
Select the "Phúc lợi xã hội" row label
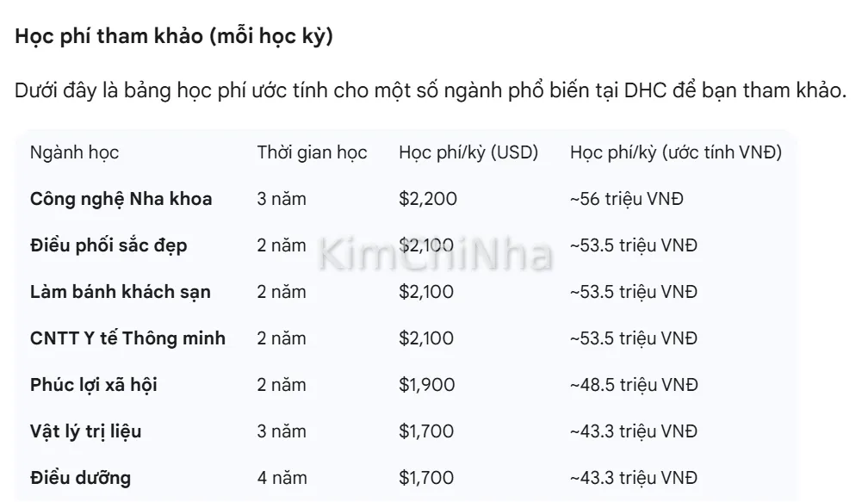pyautogui.click(x=93, y=385)
